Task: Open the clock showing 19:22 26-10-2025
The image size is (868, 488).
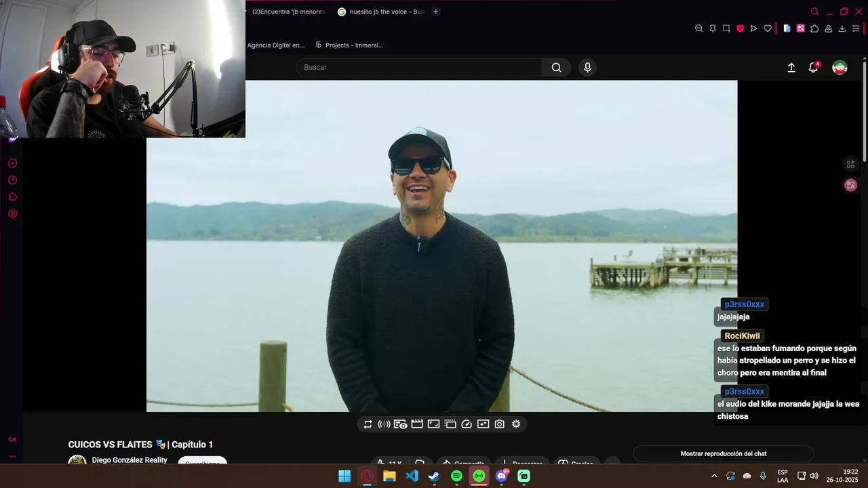Action: pos(842,476)
